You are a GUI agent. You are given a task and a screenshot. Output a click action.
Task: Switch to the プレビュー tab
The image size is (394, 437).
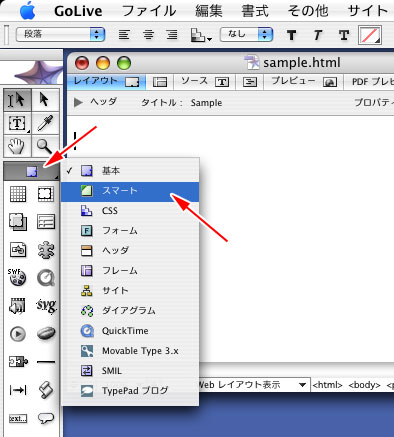pyautogui.click(x=304, y=82)
